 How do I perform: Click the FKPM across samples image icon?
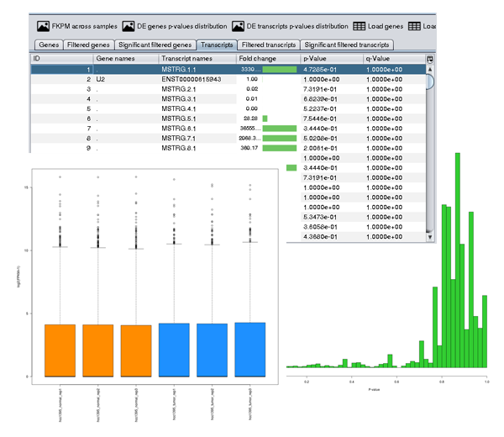(x=39, y=27)
